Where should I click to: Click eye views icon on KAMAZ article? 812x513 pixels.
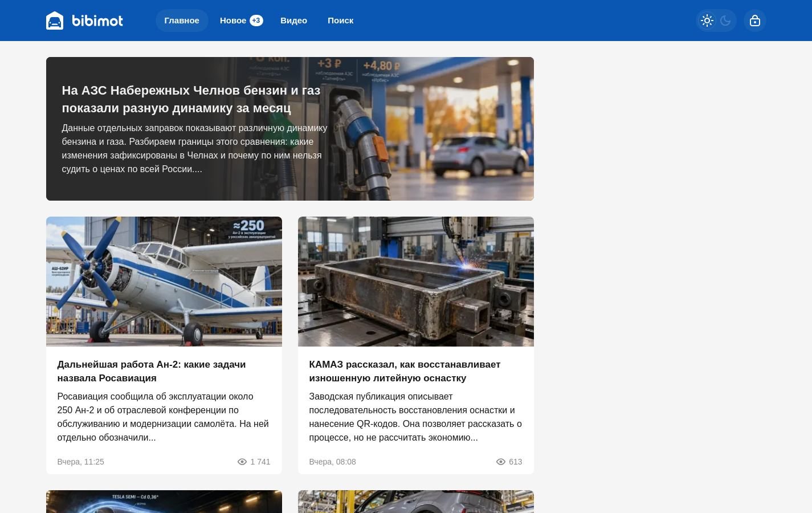[501, 462]
